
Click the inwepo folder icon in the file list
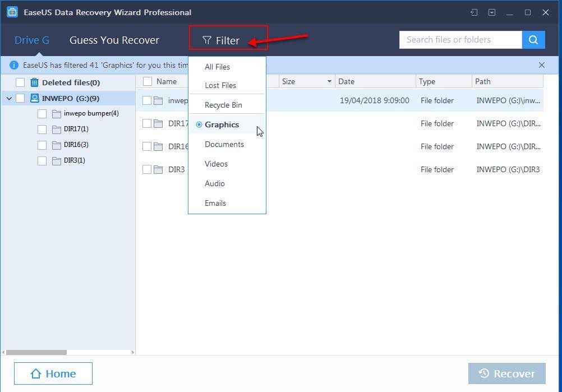158,101
